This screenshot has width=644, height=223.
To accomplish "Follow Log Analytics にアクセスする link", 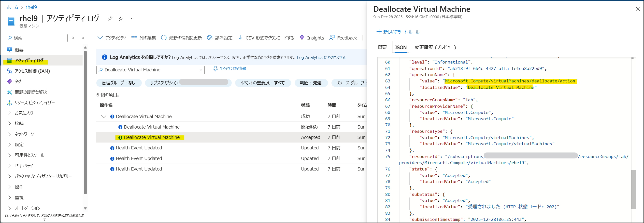I will point(321,57).
